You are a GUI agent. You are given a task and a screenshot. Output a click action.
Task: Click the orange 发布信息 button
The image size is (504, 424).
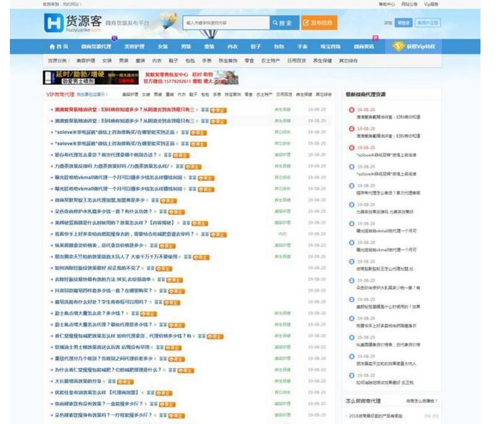[321, 23]
